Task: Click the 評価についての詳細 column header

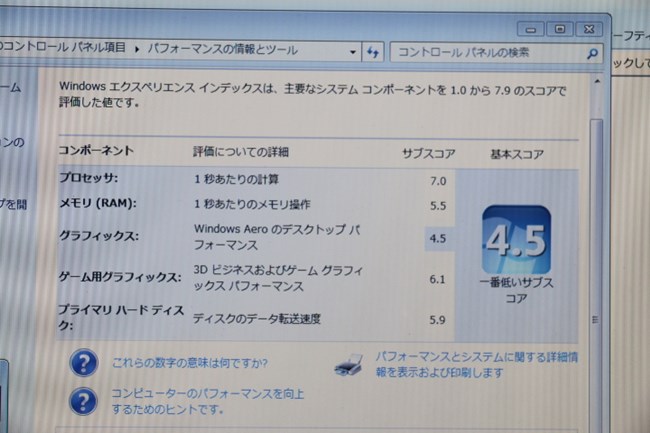Action: click(x=241, y=152)
